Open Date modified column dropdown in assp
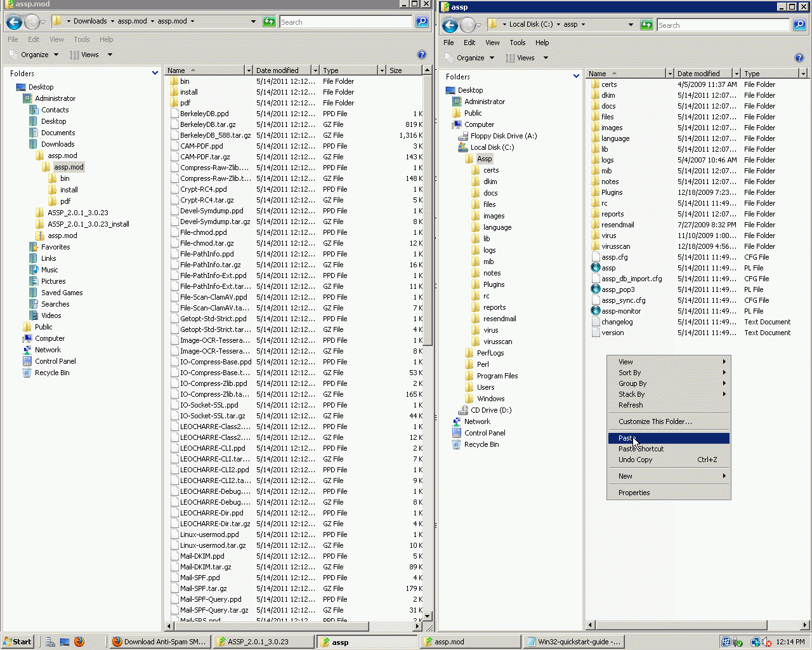 point(737,74)
